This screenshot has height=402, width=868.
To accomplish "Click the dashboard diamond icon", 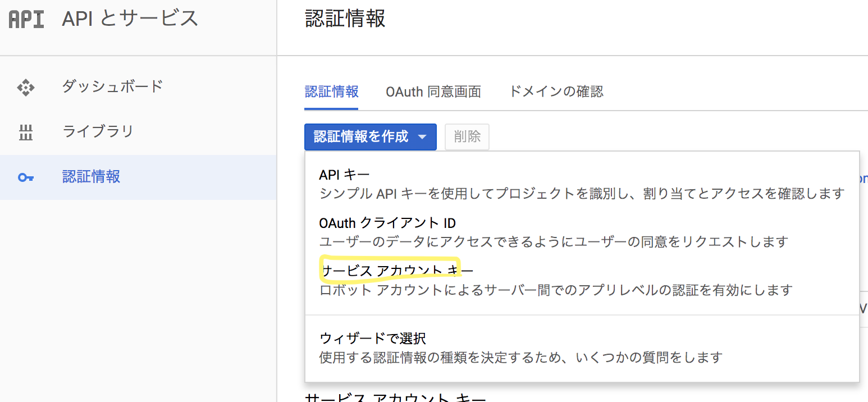I will pyautogui.click(x=26, y=88).
